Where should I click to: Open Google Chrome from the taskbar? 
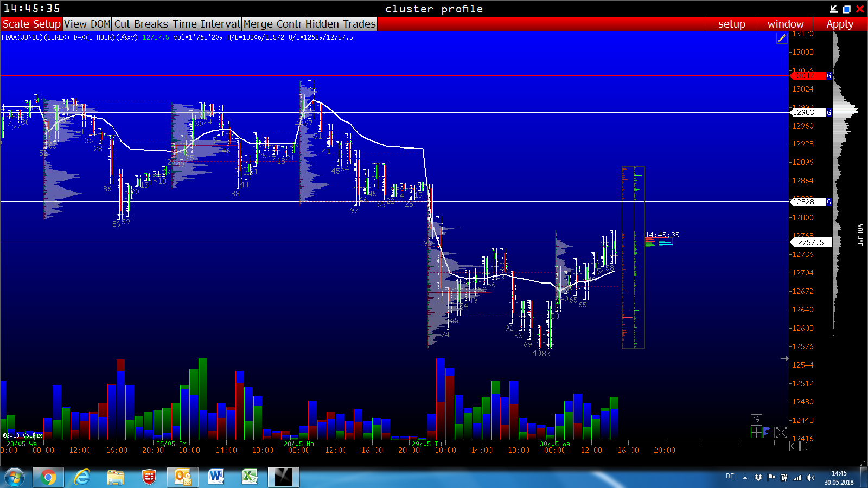[48, 477]
